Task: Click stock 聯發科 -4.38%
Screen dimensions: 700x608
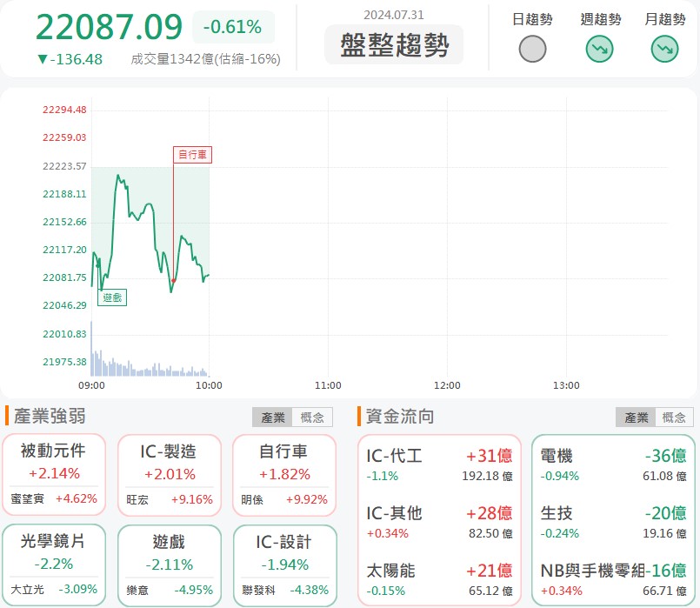Action: [285, 590]
